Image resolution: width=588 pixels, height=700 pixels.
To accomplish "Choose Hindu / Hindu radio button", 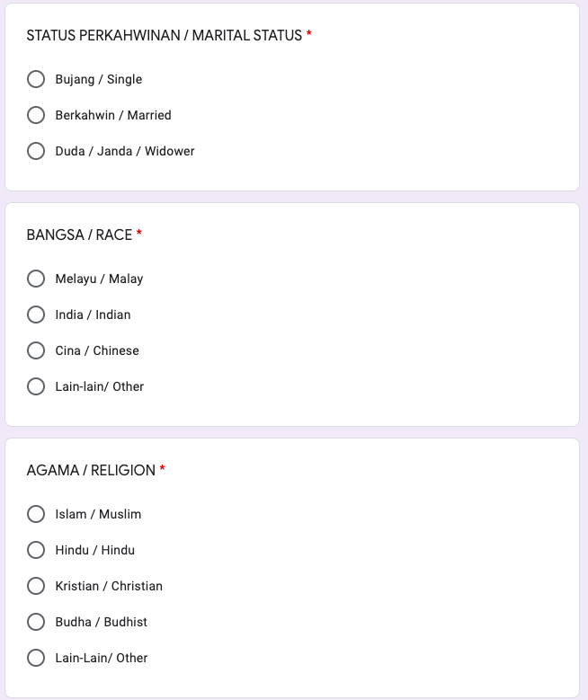I will 36,550.
